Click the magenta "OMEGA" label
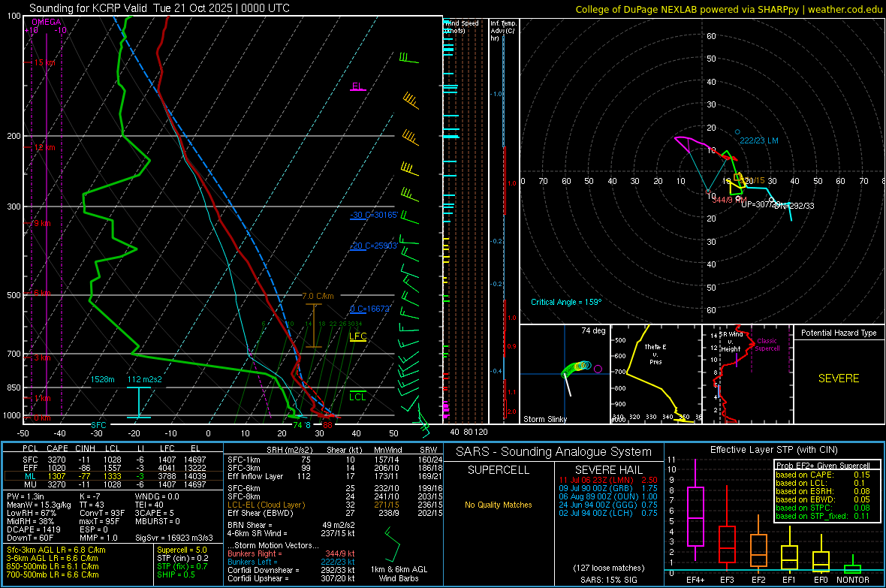 click(47, 22)
